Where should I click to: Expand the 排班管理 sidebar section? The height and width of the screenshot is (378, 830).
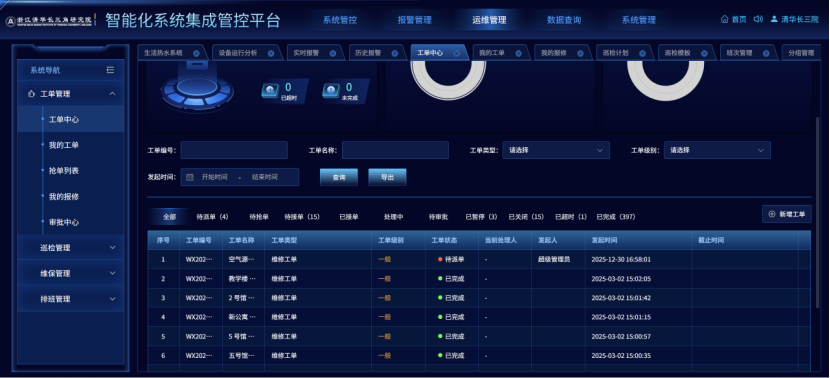[112, 299]
